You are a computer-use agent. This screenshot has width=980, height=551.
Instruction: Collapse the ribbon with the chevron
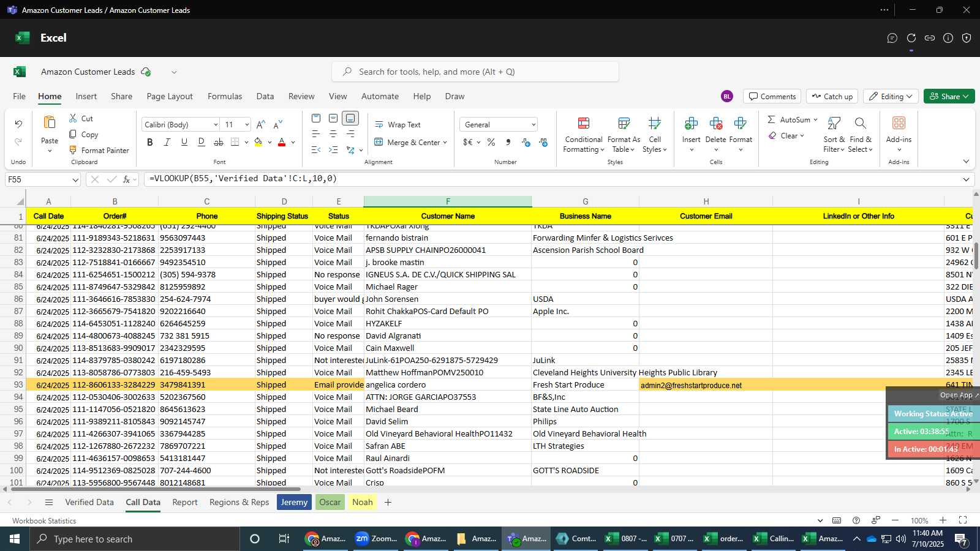tap(966, 162)
